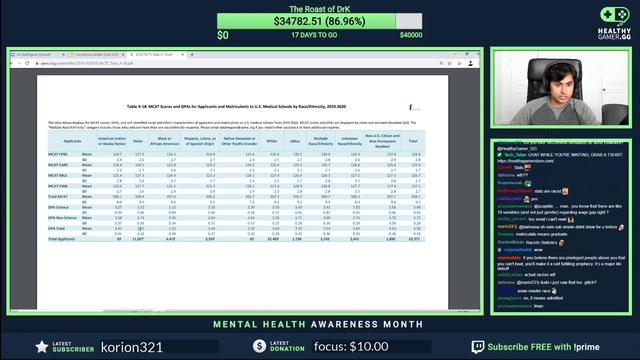Click the $40000 goal label
Viewport: 640px width, 360px height.
pyautogui.click(x=411, y=35)
